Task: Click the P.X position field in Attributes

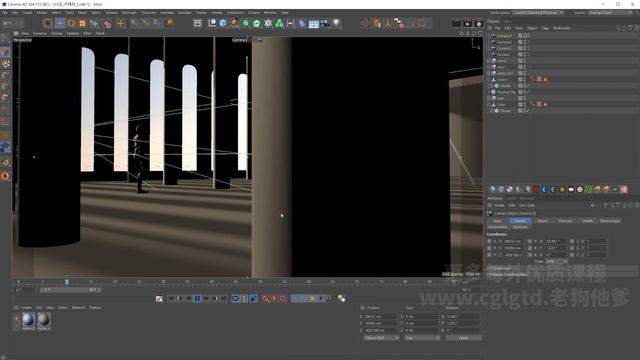Action: pos(513,241)
